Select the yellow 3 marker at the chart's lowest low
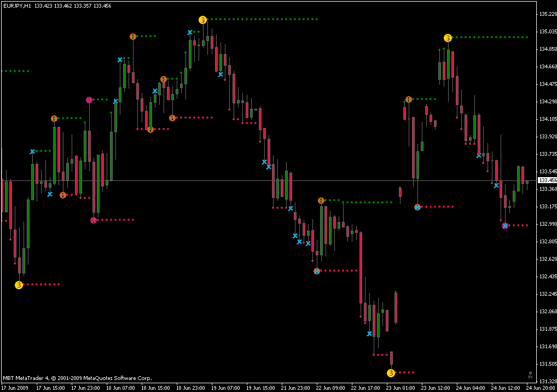Viewport: 557px width, 392px height. (x=391, y=373)
